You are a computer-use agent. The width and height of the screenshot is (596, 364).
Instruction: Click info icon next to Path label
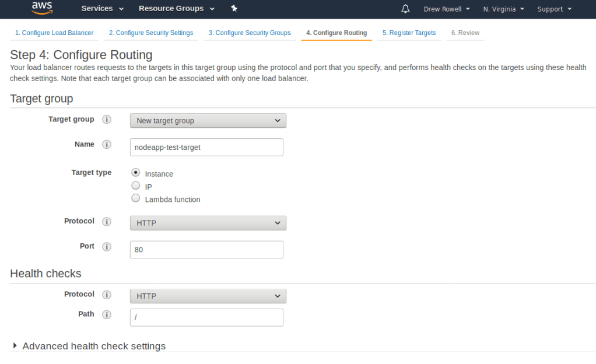107,314
